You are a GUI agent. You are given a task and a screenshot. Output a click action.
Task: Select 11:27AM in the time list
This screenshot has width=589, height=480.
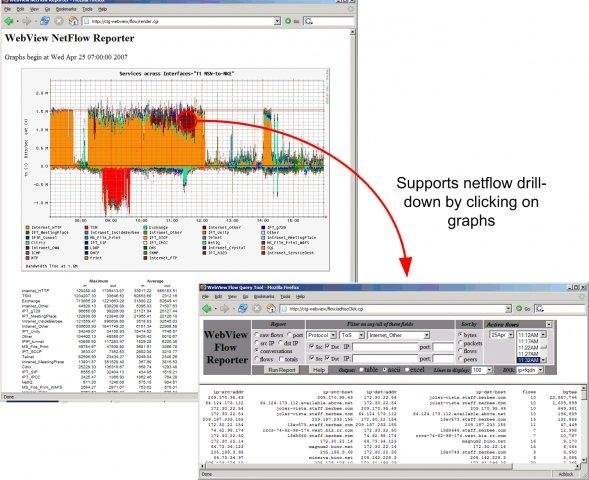tap(528, 354)
